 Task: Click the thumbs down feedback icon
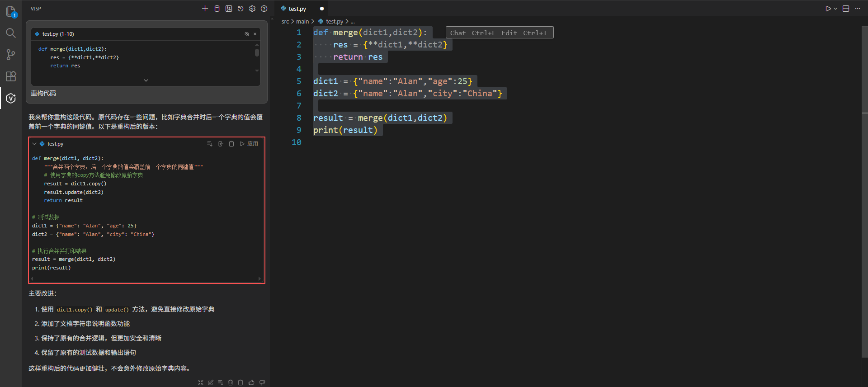point(262,382)
